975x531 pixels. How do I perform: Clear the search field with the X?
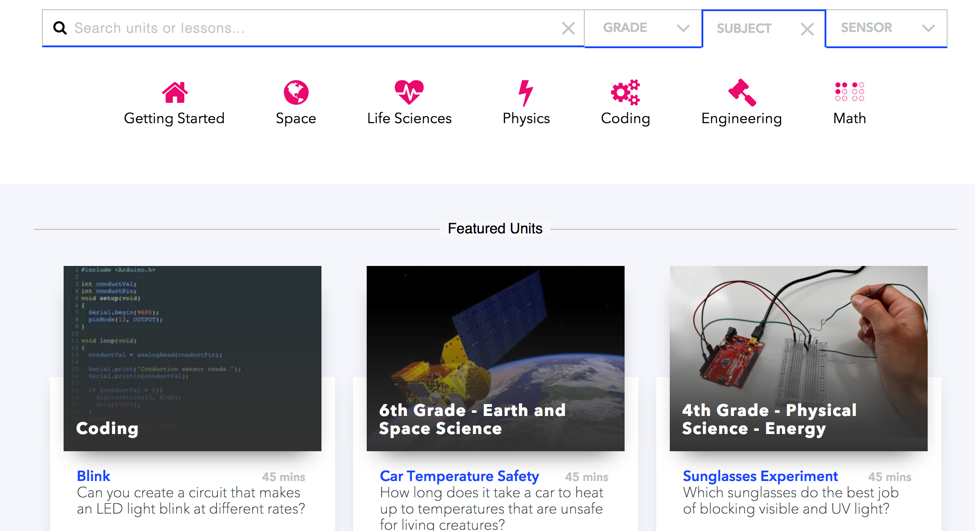(568, 28)
